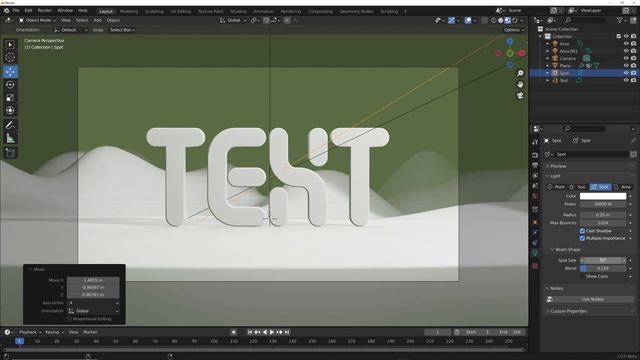Switch to the Shading workspace tab
This screenshot has width=640, height=360.
click(x=238, y=11)
